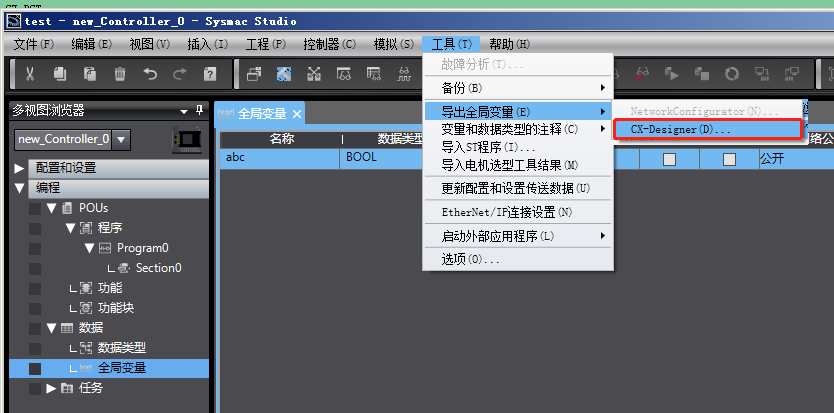Open the 编辑(E) menu
The height and width of the screenshot is (413, 834).
pyautogui.click(x=91, y=44)
